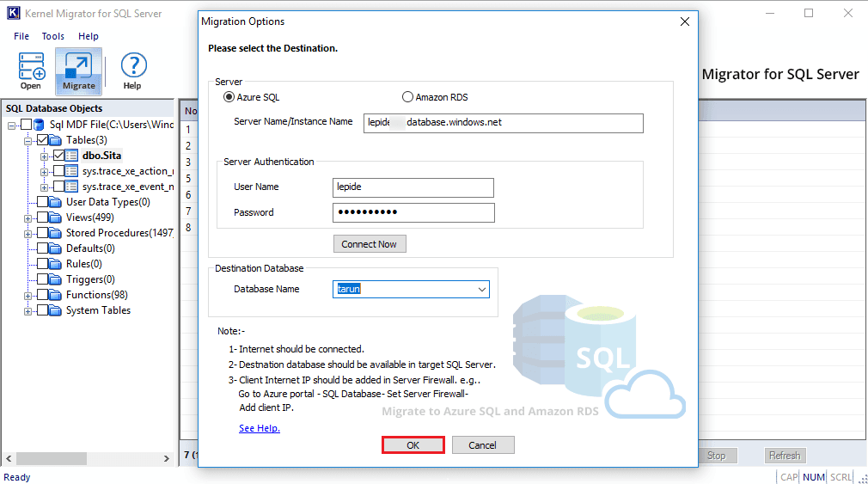Check the Functions(98) checkbox

[x=43, y=295]
